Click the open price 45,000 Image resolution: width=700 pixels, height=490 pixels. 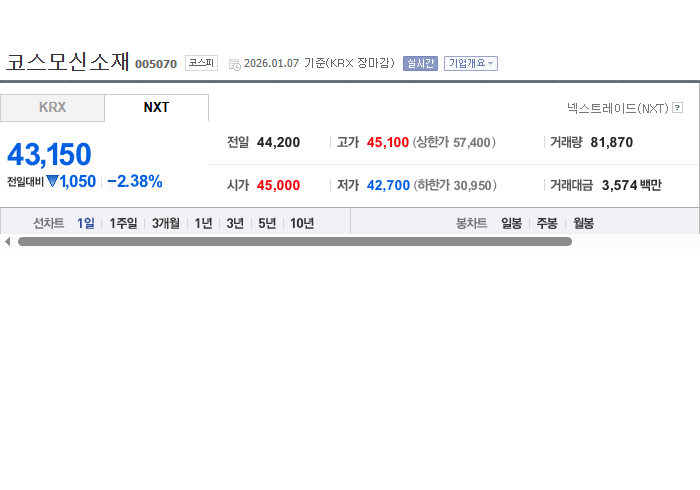click(x=278, y=185)
